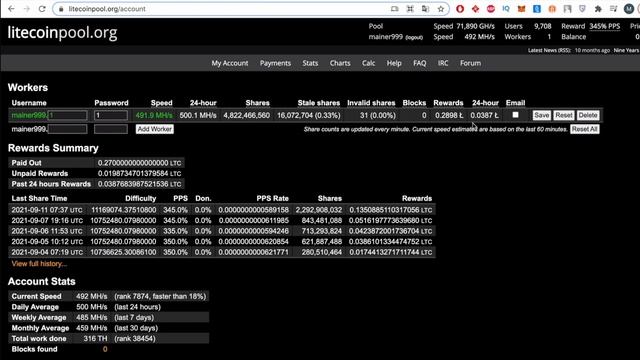Click the Pool Speed 71,890 GH/s value
The height and width of the screenshot is (360, 640).
(x=476, y=26)
